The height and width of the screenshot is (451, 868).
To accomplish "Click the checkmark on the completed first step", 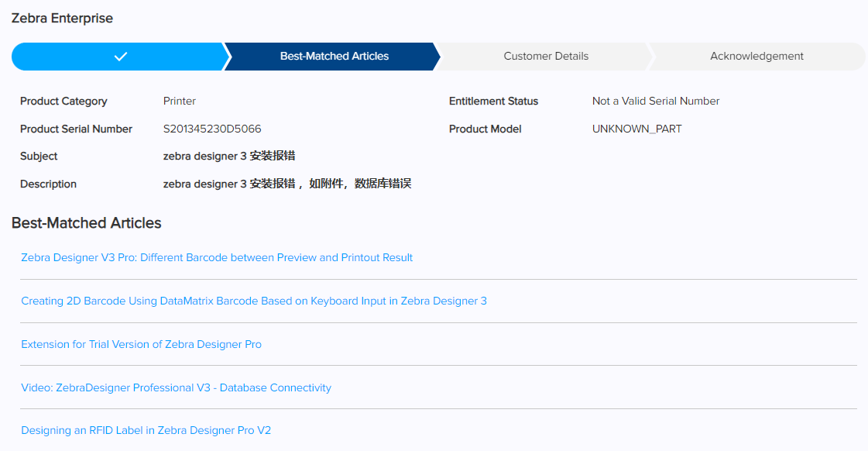I will point(120,57).
